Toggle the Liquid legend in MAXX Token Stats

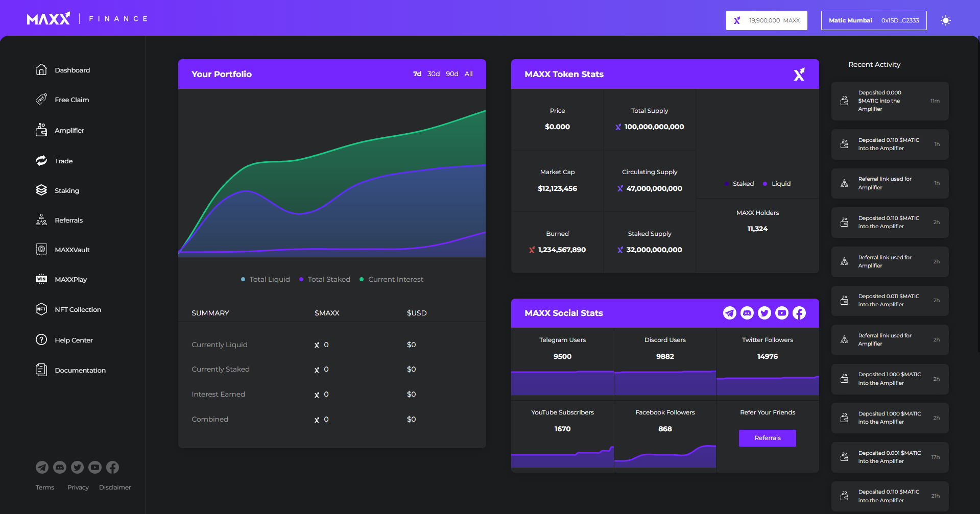777,184
